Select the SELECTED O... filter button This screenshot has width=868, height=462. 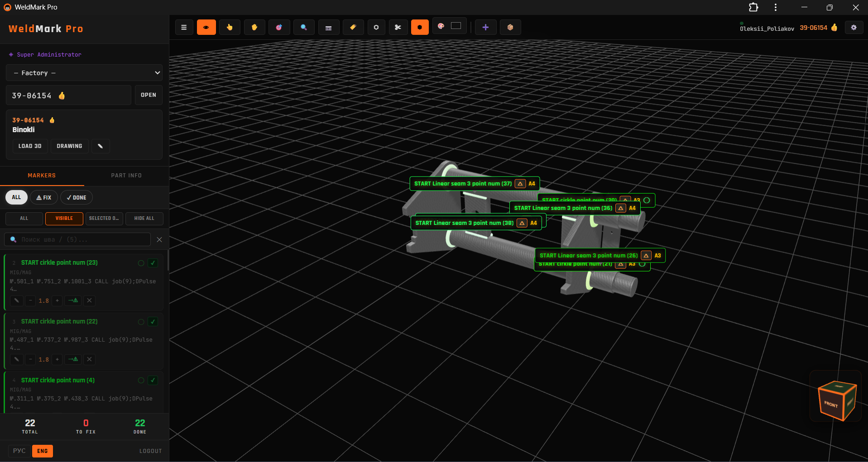pyautogui.click(x=104, y=219)
